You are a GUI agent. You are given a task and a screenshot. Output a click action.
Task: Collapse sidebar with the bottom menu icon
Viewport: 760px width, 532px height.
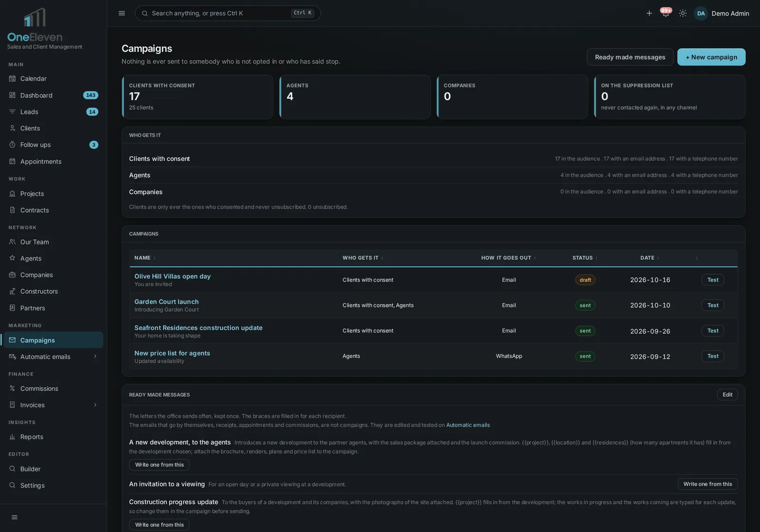14,517
